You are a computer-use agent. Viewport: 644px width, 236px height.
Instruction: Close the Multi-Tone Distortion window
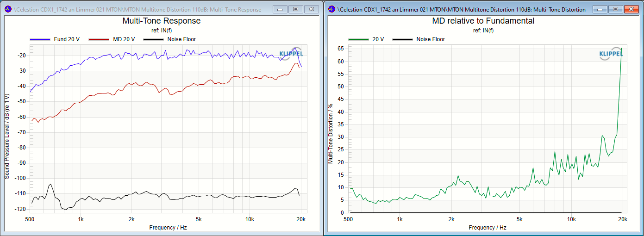631,9
